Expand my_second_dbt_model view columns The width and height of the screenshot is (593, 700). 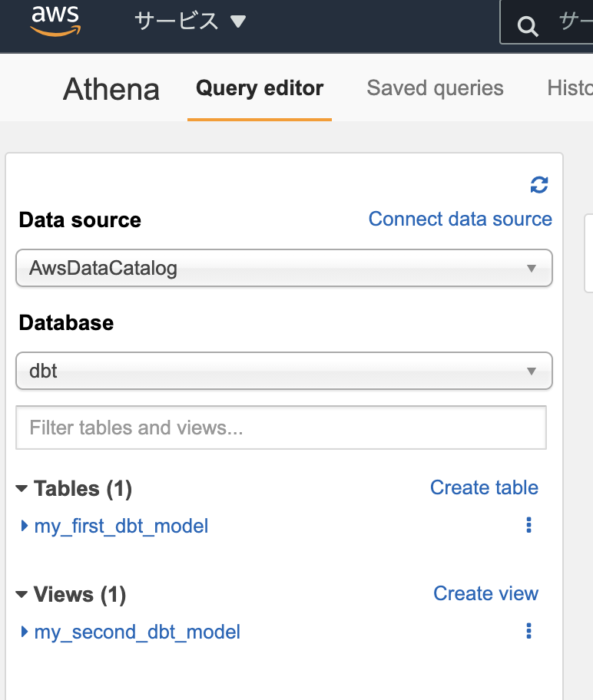point(25,632)
